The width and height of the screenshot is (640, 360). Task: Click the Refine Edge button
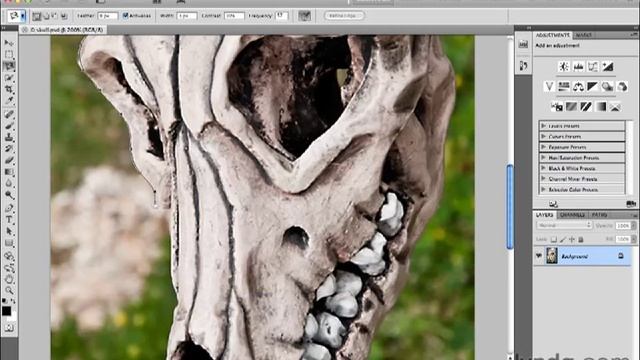(x=344, y=16)
